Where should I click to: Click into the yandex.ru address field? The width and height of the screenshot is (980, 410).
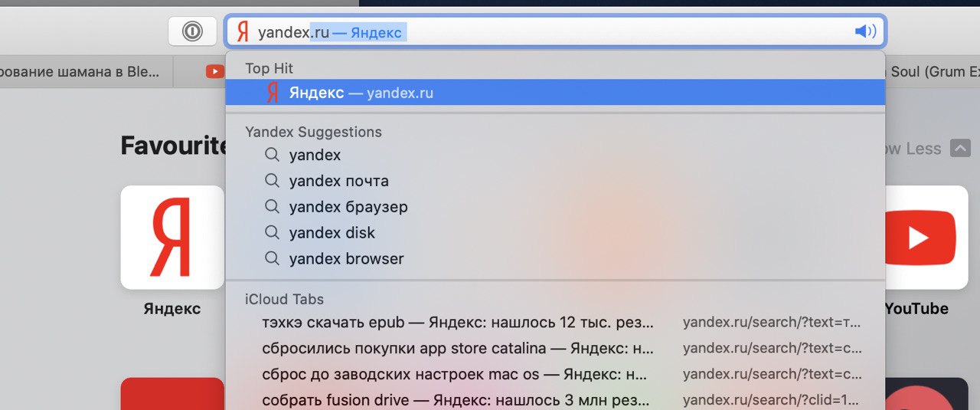[x=555, y=31]
